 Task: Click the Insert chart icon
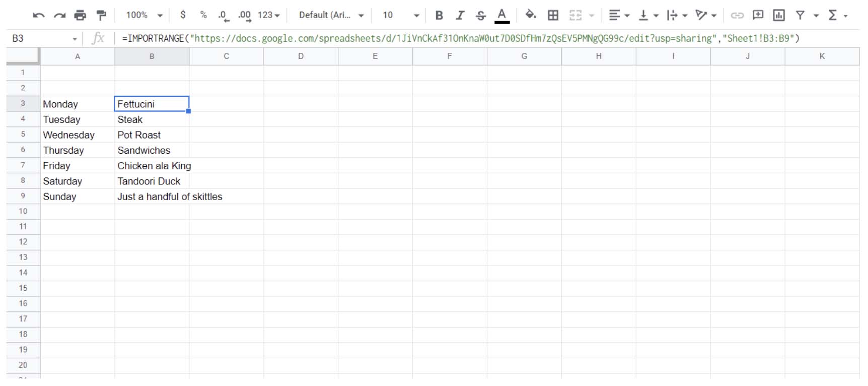click(779, 15)
